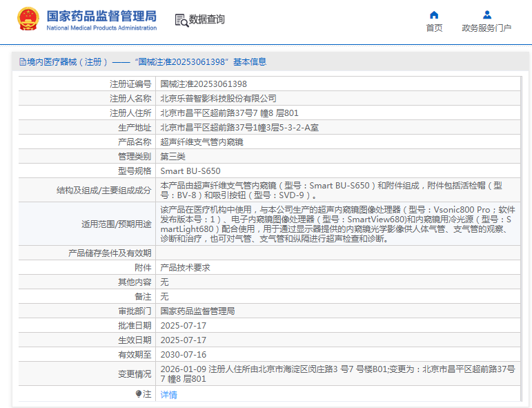Click the 首页 house icon
The height and width of the screenshot is (408, 532).
[x=434, y=14]
